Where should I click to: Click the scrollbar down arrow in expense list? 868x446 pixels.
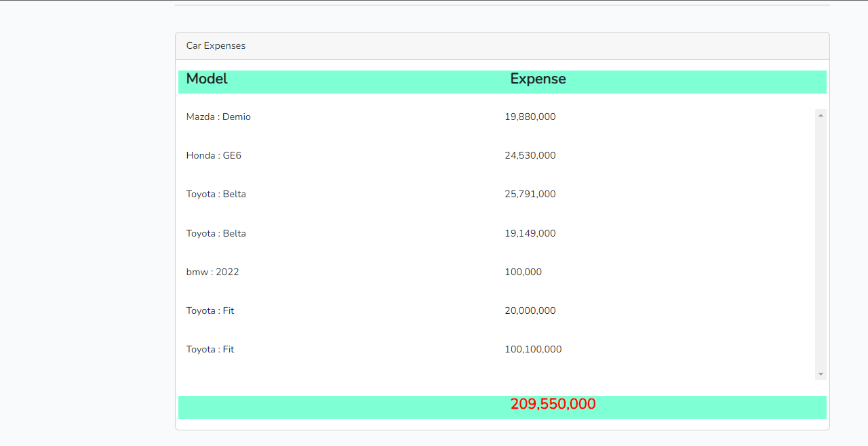pos(821,374)
